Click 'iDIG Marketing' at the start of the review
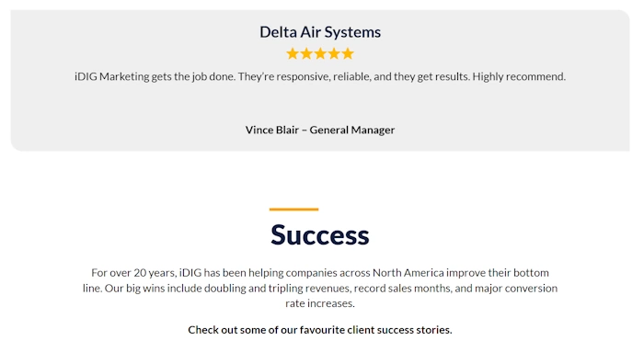Viewport: 644px width, 341px height. [x=111, y=76]
